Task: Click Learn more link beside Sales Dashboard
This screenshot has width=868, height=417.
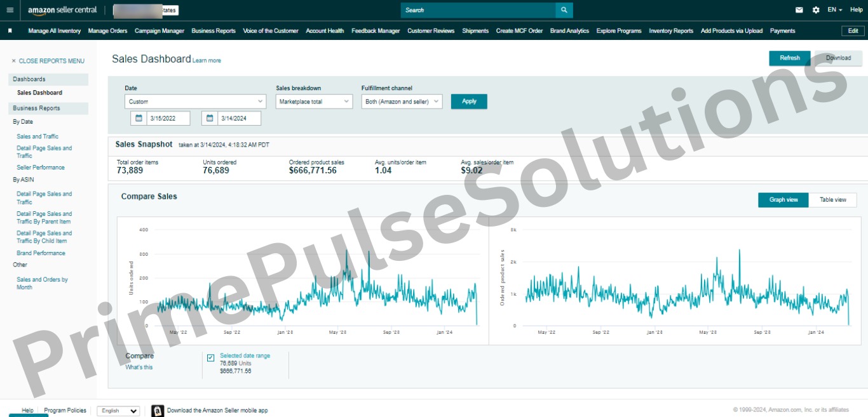Action: coord(207,60)
